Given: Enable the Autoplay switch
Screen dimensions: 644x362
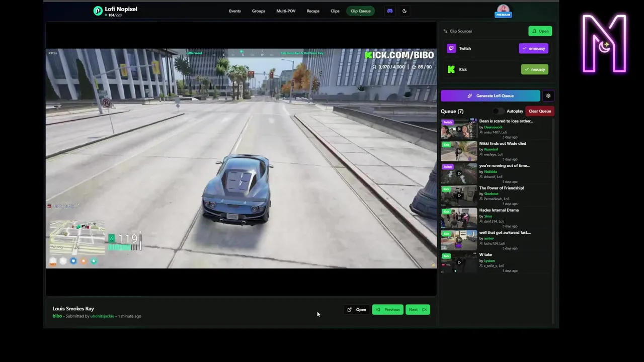Looking at the screenshot, I should [x=498, y=111].
